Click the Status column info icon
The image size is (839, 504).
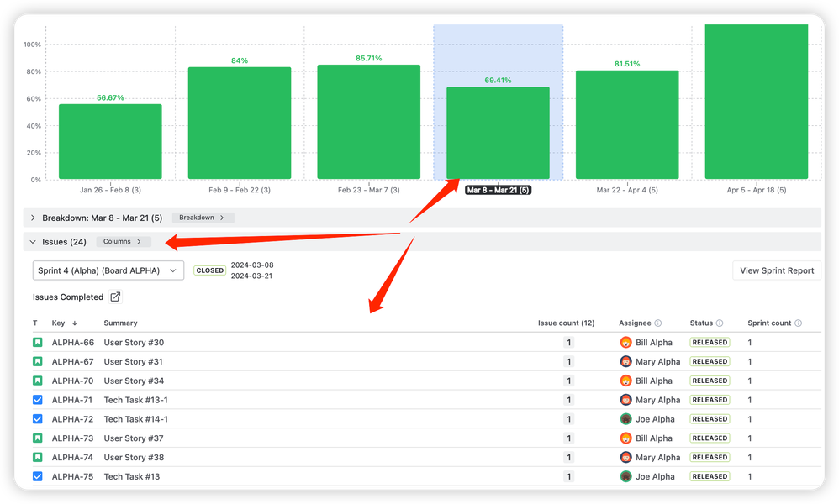pyautogui.click(x=720, y=323)
